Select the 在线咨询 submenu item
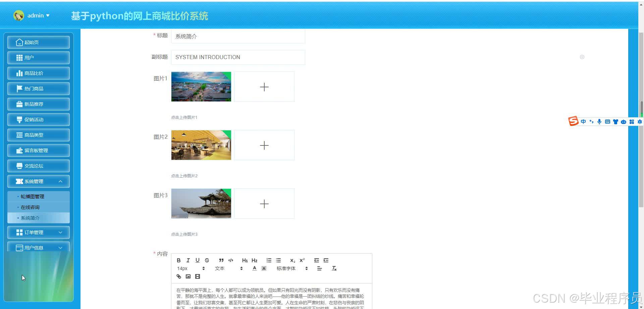 coord(39,207)
